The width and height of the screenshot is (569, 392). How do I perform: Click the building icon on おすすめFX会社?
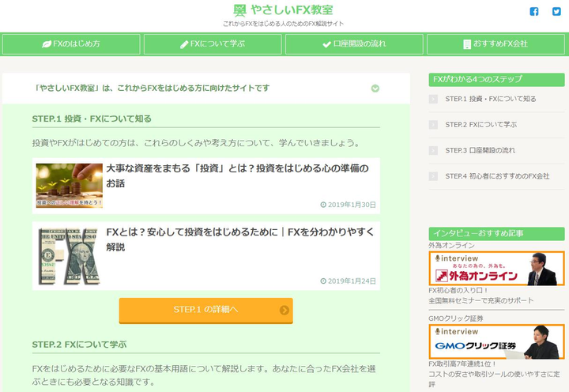pos(467,44)
